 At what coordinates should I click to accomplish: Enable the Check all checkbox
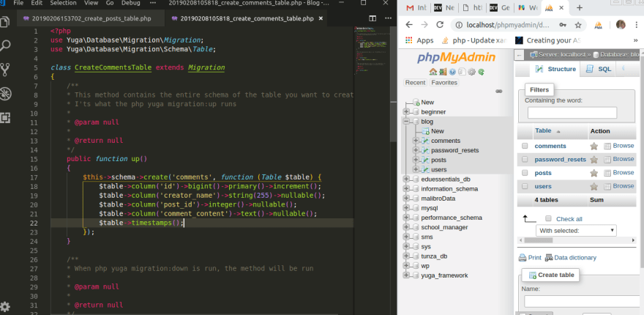pos(548,218)
